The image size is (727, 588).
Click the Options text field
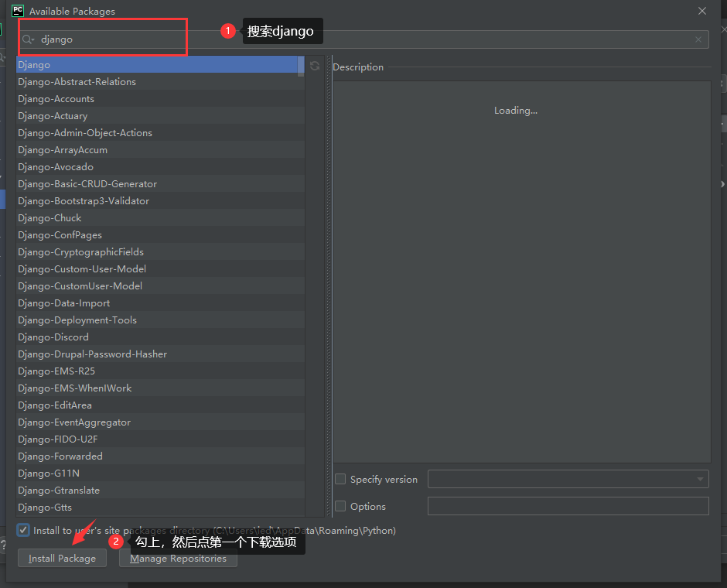(x=568, y=506)
